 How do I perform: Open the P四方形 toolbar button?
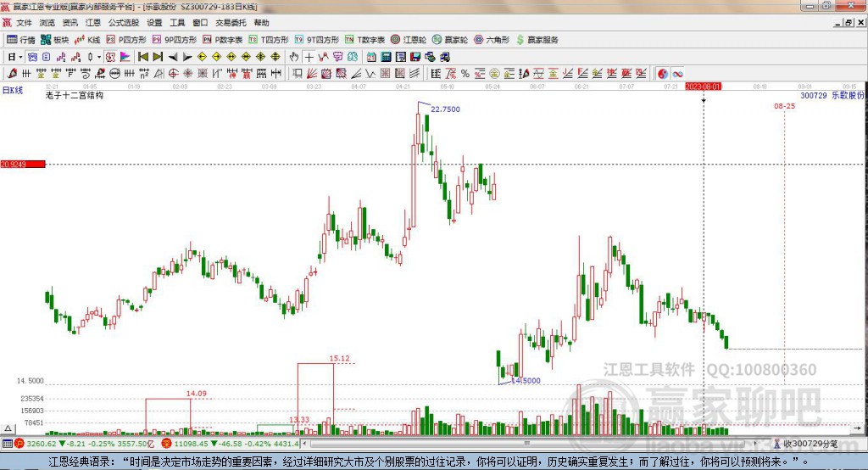pyautogui.click(x=127, y=40)
